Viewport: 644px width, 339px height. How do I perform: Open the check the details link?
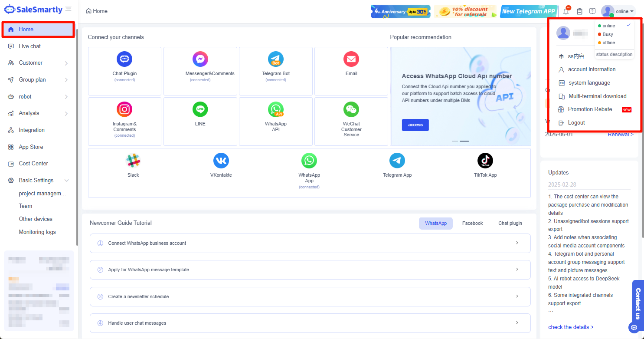[571, 327]
